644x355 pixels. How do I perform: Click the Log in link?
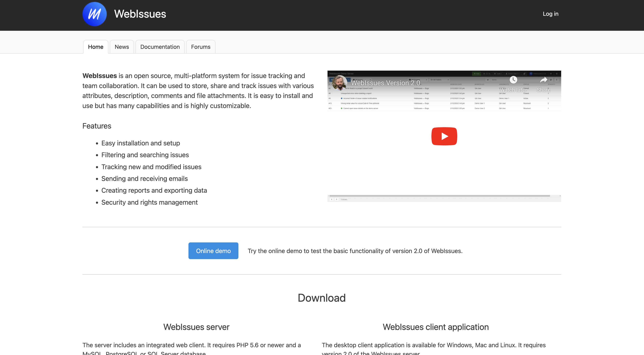pyautogui.click(x=551, y=14)
